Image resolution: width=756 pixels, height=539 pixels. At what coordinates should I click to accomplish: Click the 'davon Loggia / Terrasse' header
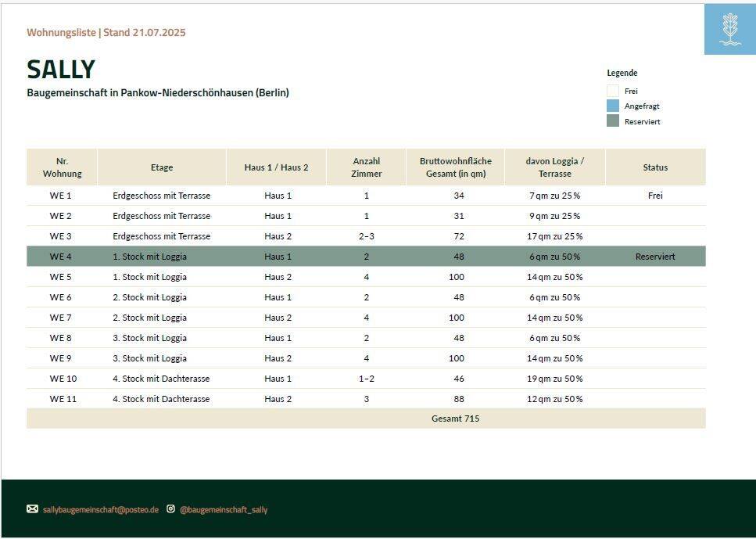tap(555, 167)
